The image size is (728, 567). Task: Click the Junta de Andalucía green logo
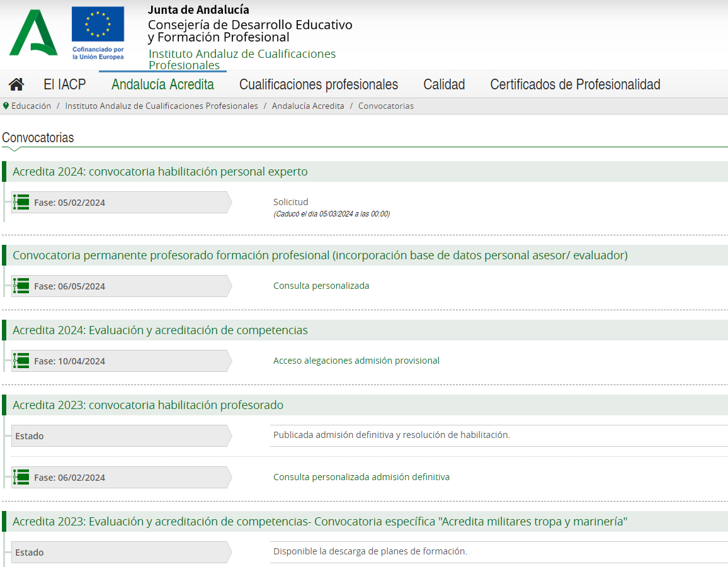pos(33,33)
